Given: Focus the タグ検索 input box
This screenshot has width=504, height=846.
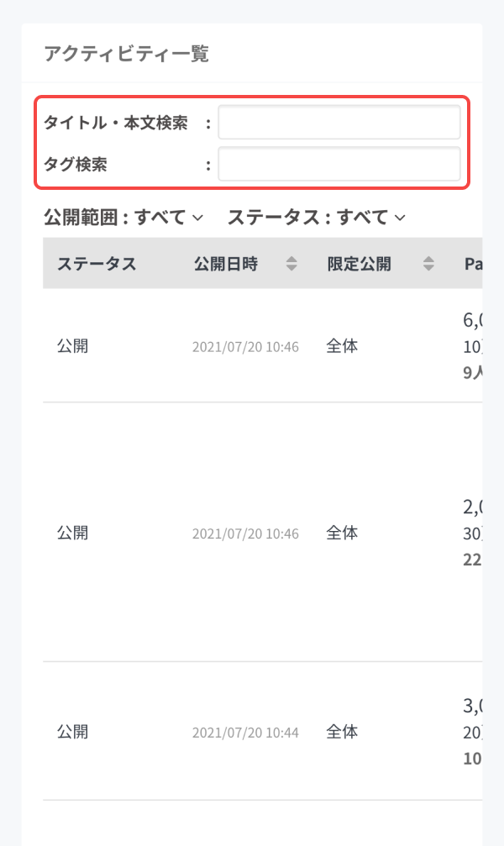Looking at the screenshot, I should click(x=339, y=165).
